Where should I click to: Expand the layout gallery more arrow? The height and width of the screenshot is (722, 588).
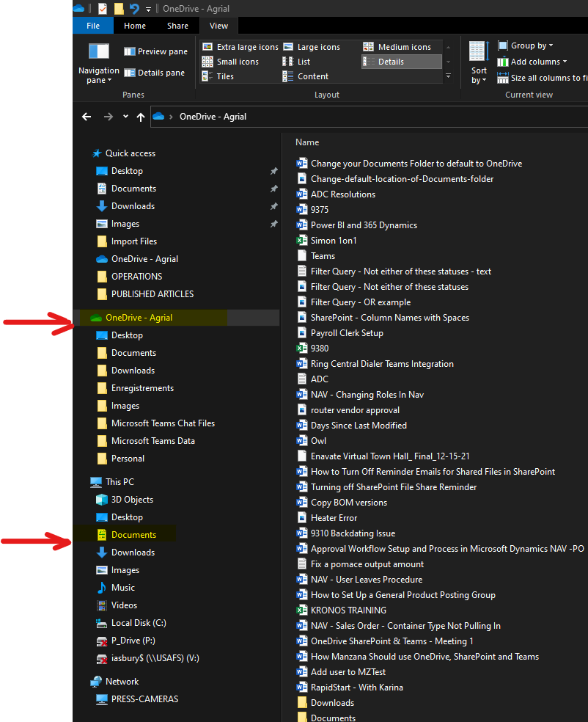(x=448, y=76)
